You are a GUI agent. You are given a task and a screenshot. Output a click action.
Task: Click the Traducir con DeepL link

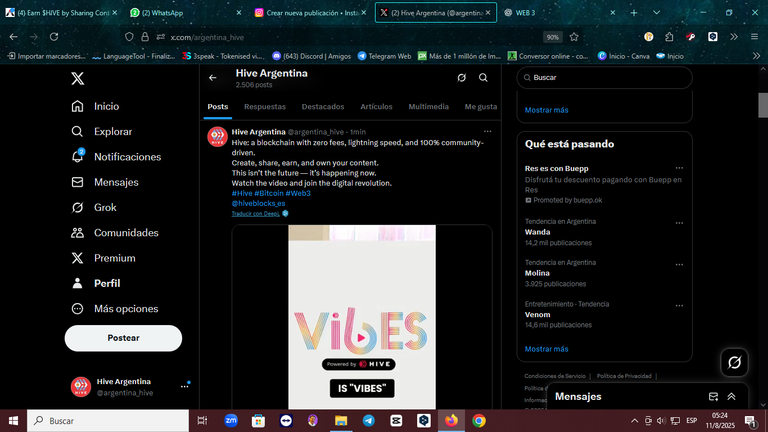[256, 214]
